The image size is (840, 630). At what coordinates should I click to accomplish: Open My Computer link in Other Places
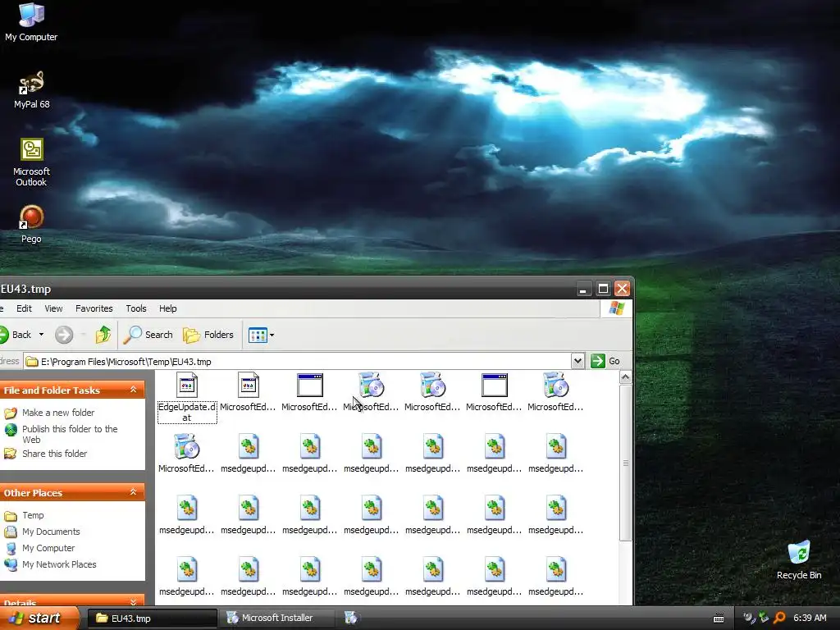click(48, 548)
